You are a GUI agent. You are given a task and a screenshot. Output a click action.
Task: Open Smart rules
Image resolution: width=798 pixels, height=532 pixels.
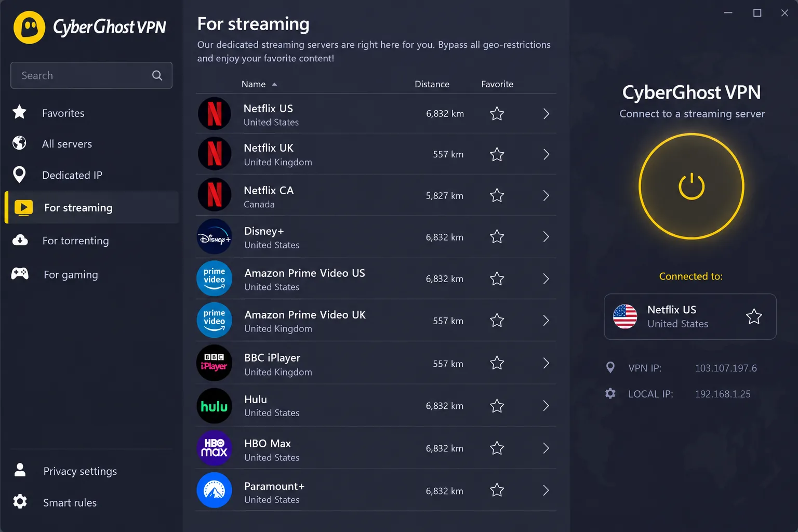coord(91,502)
